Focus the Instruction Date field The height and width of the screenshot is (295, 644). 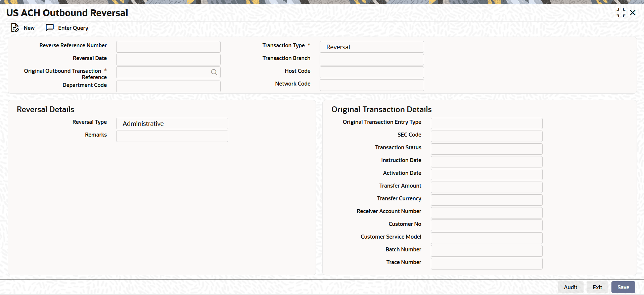tap(487, 162)
